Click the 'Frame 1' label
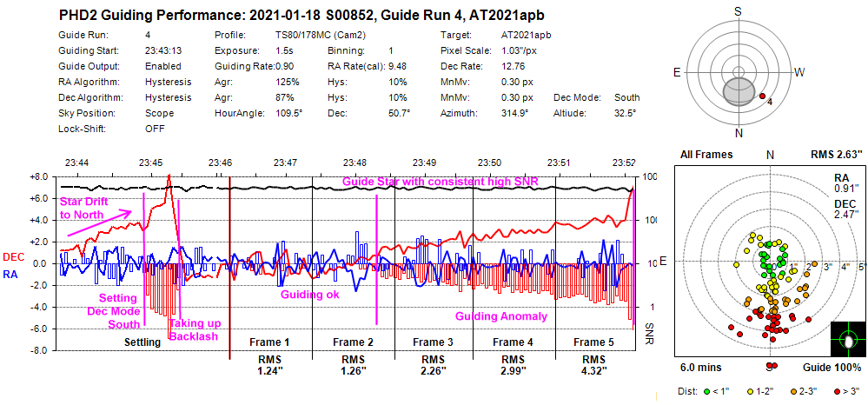This screenshot has height=405, width=868. coord(271,342)
